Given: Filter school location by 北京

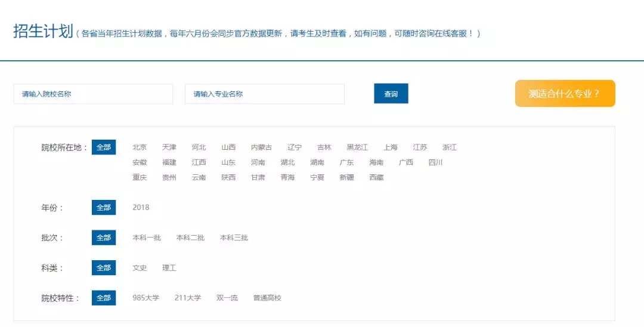Looking at the screenshot, I should (140, 147).
